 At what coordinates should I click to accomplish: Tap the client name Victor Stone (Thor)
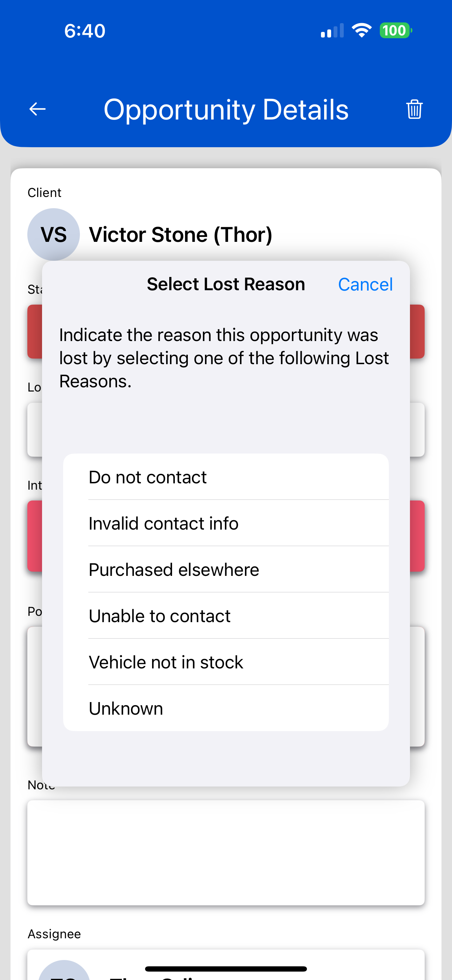[x=180, y=234]
